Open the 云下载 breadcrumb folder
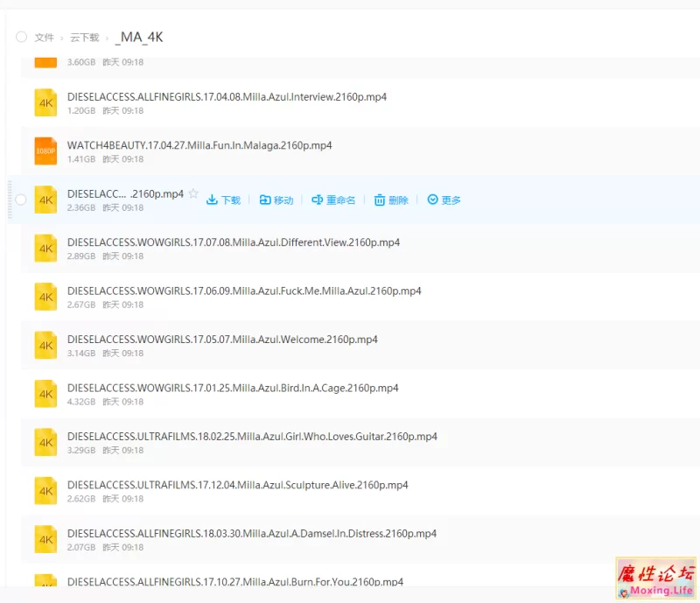 tap(85, 38)
